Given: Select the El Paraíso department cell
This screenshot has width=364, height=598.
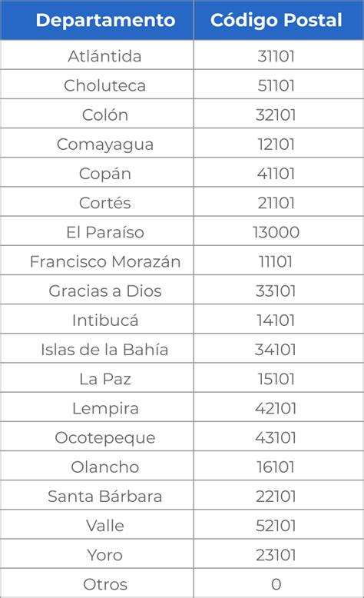Looking at the screenshot, I should [97, 231].
